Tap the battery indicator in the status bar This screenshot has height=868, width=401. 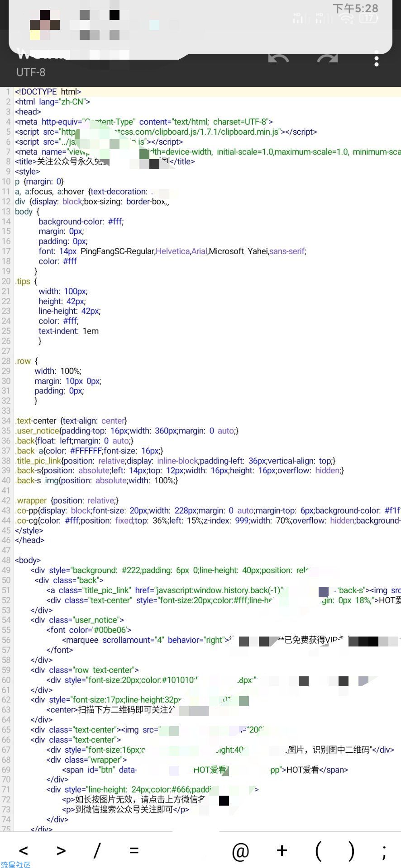[368, 19]
